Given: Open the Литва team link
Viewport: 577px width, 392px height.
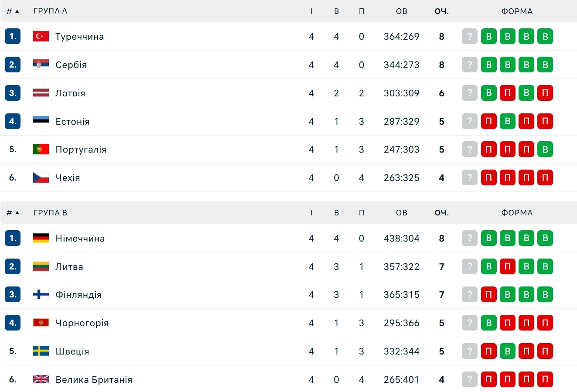Looking at the screenshot, I should pos(69,267).
